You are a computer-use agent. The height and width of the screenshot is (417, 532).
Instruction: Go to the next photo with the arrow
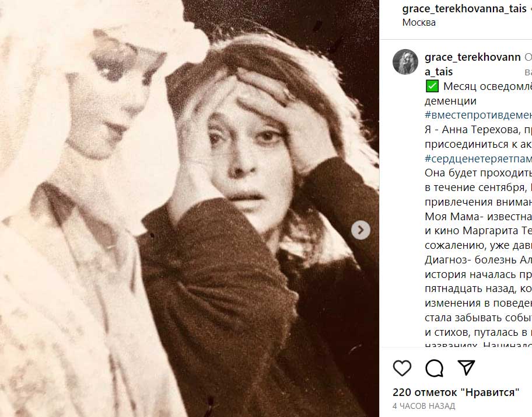tap(360, 230)
